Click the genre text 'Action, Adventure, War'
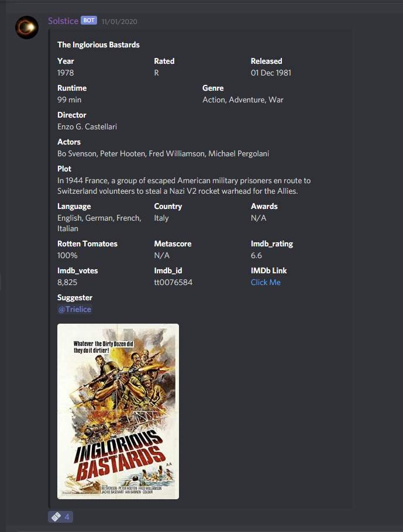This screenshot has height=532, width=403. (x=243, y=99)
